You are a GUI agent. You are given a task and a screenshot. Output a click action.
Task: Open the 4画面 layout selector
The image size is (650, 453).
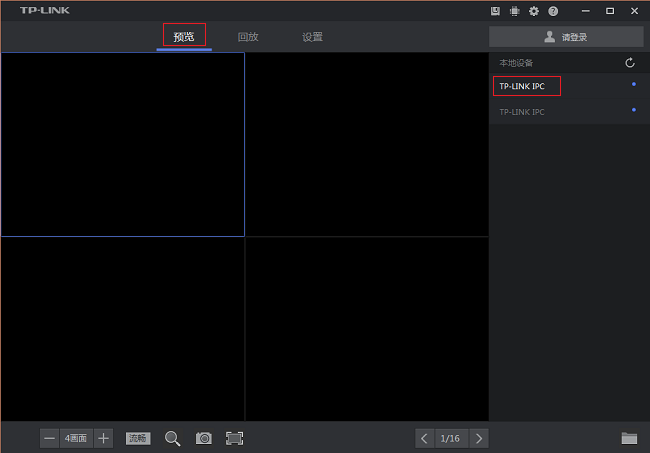click(76, 438)
